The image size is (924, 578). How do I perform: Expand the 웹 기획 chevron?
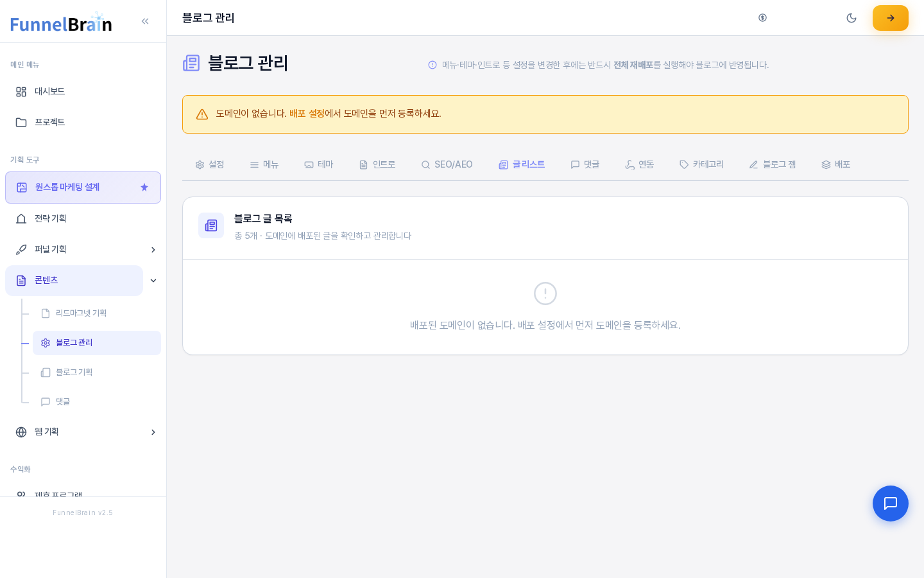(153, 432)
